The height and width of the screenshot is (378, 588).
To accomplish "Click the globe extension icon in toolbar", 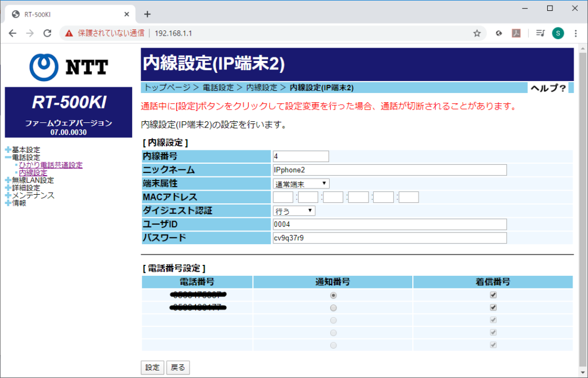I will (x=498, y=33).
